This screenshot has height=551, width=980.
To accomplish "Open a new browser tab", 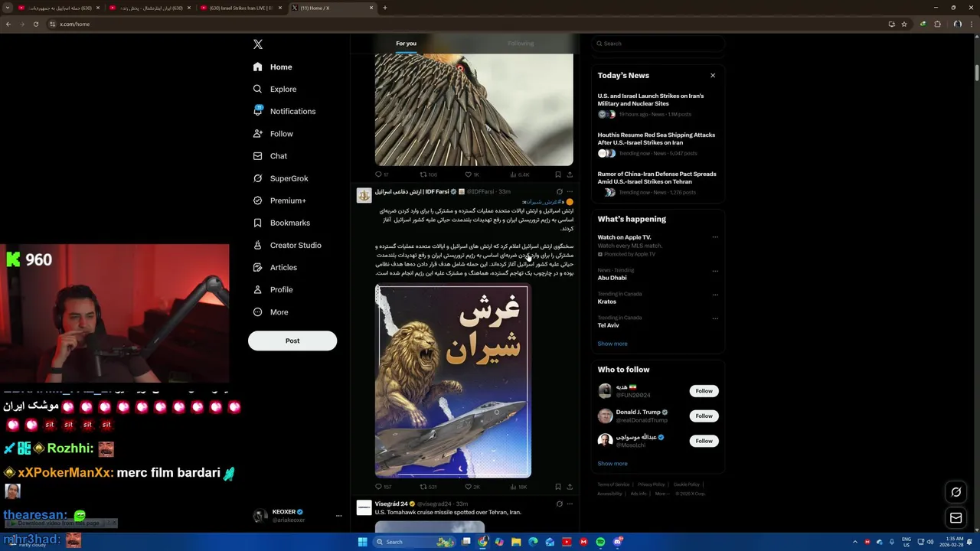I will [x=385, y=8].
